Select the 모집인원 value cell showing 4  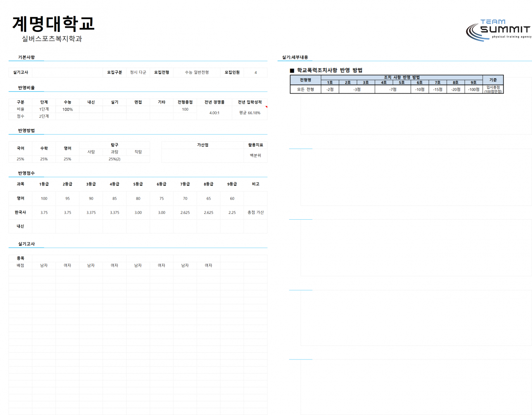coord(255,72)
